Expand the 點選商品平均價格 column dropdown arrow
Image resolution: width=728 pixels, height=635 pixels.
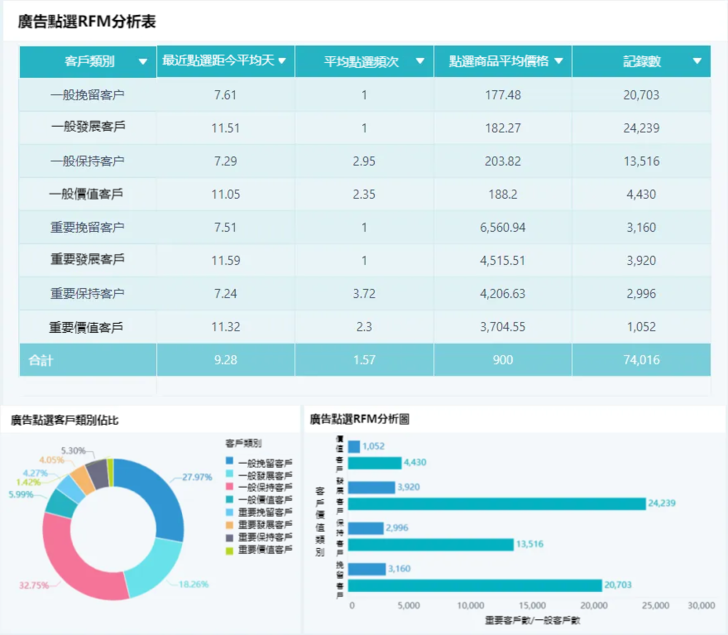(558, 61)
